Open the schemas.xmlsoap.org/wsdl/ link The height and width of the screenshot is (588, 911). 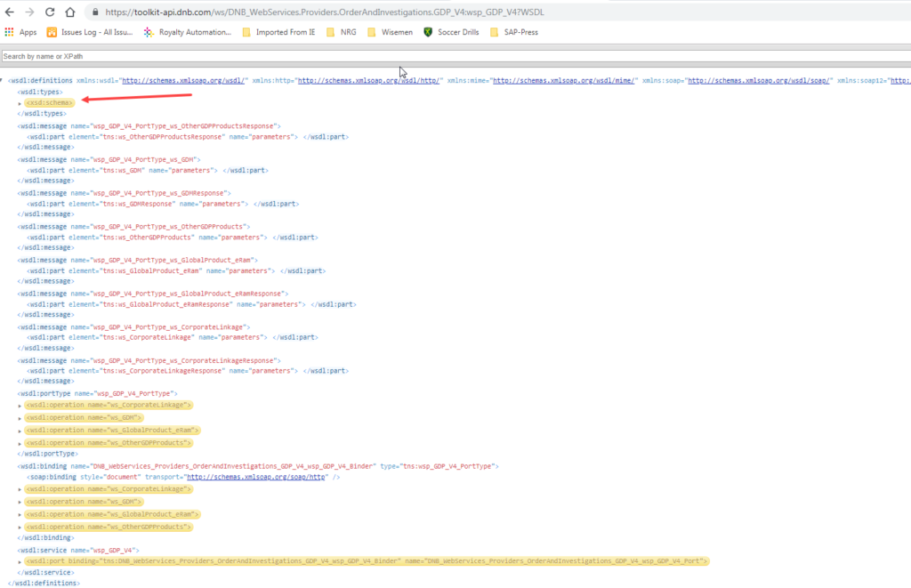point(183,81)
